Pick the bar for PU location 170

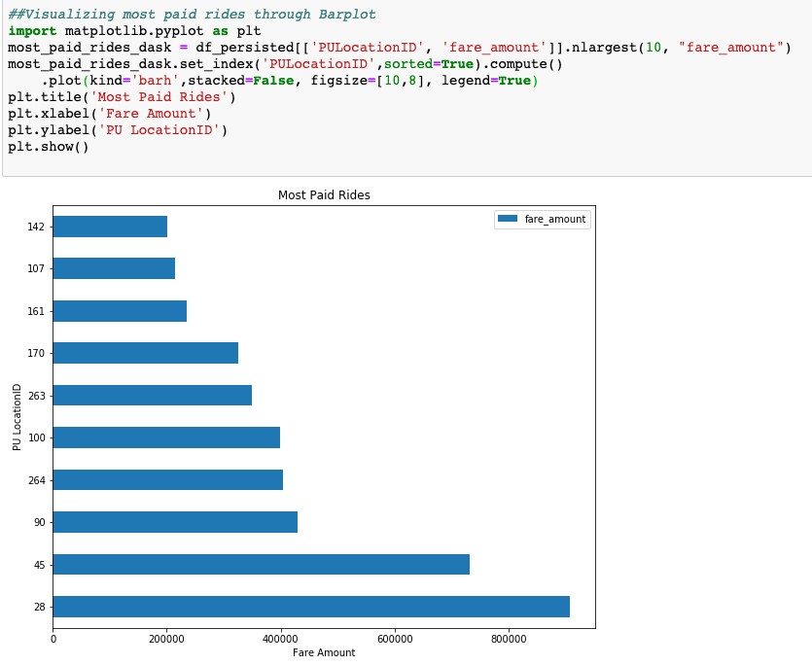[x=146, y=353]
